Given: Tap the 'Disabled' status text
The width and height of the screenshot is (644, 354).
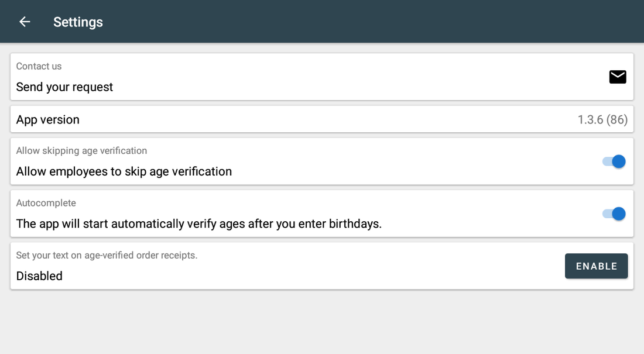Looking at the screenshot, I should click(39, 276).
